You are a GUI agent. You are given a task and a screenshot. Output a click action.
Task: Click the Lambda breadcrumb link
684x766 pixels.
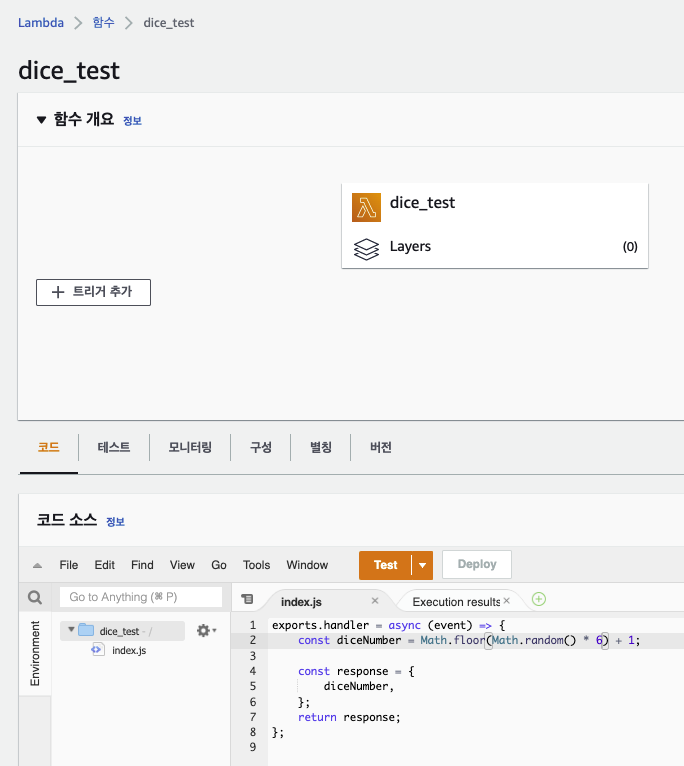[41, 22]
